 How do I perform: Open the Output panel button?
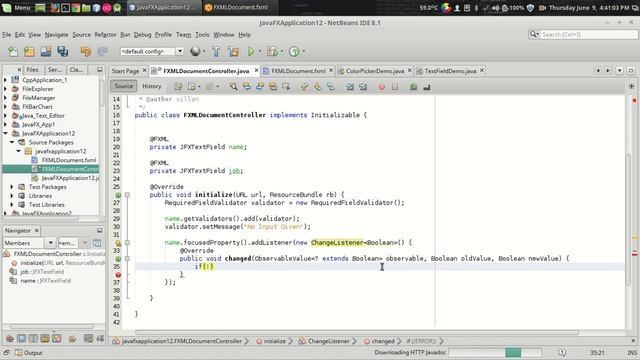click(29, 353)
